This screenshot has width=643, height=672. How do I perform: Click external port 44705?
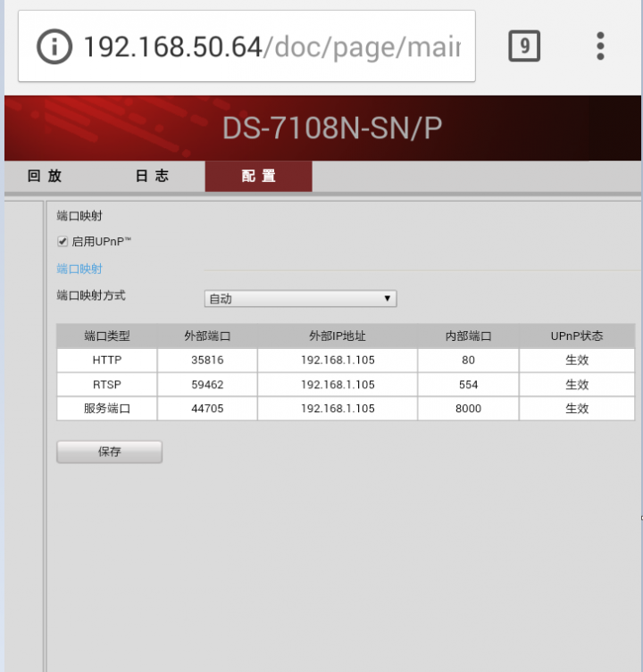[x=207, y=409]
